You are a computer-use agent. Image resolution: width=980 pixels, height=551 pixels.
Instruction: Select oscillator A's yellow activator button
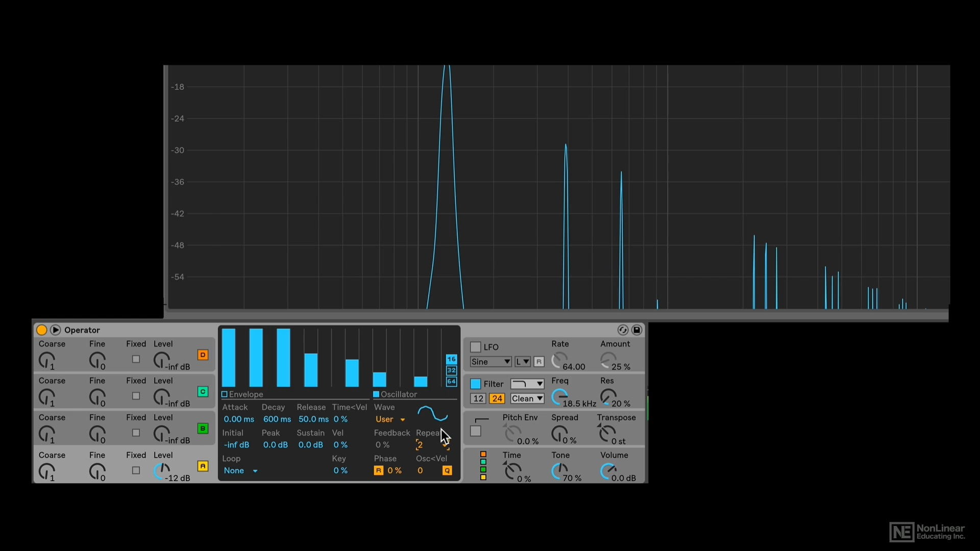(203, 466)
